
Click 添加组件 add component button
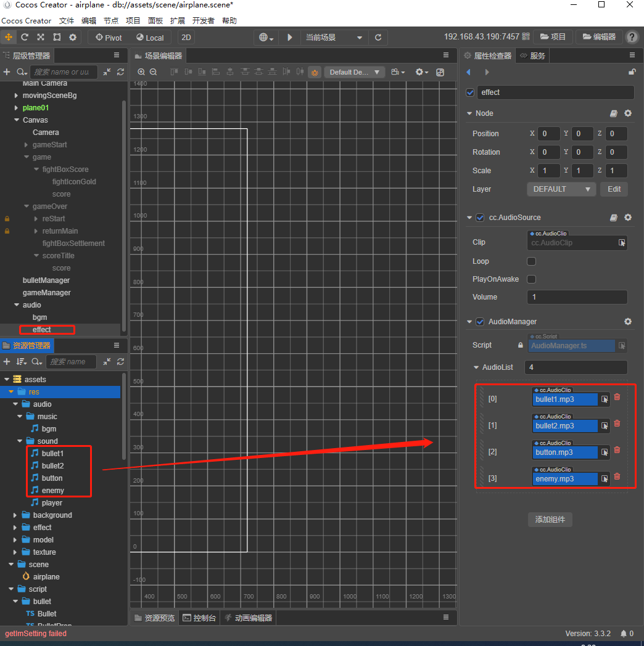coord(550,520)
